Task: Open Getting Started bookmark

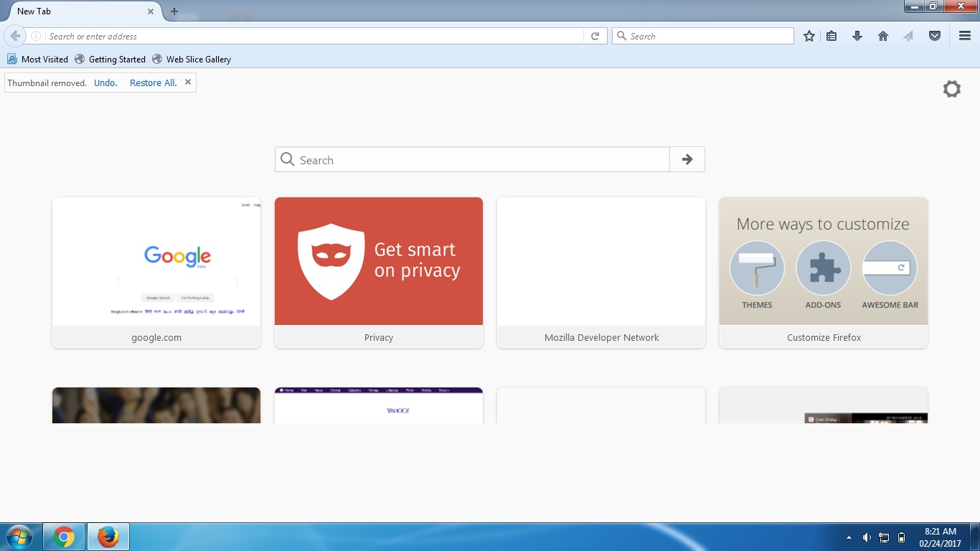Action: (110, 60)
